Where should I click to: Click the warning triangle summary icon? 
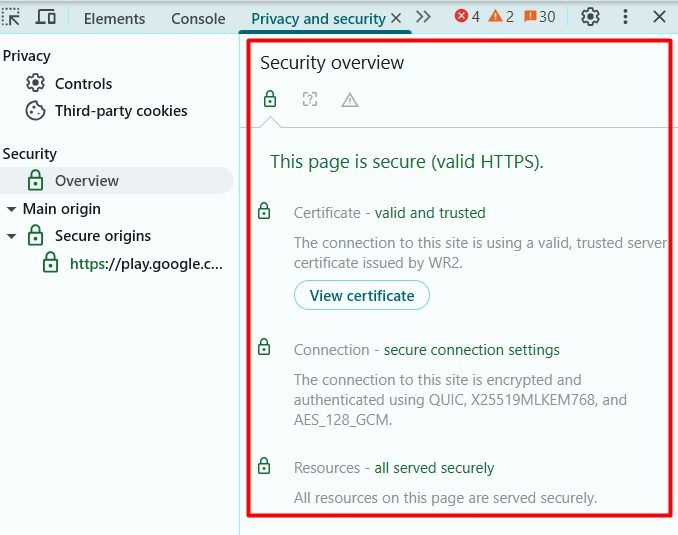click(x=350, y=100)
